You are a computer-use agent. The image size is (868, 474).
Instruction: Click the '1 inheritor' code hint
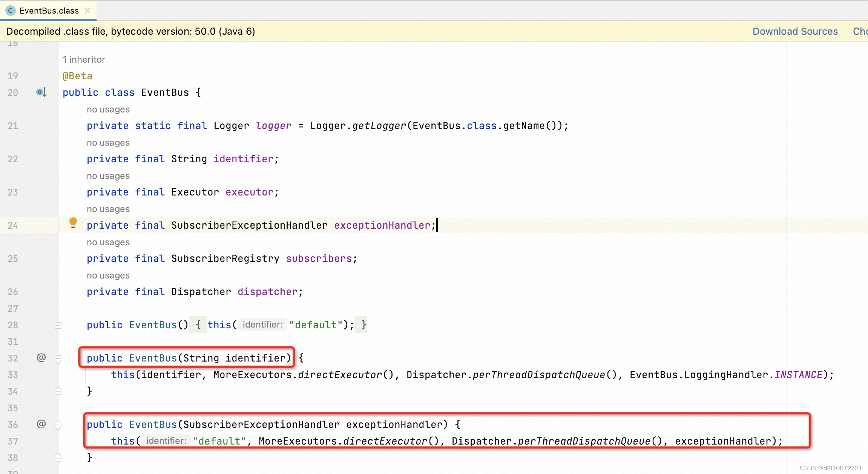click(x=84, y=59)
